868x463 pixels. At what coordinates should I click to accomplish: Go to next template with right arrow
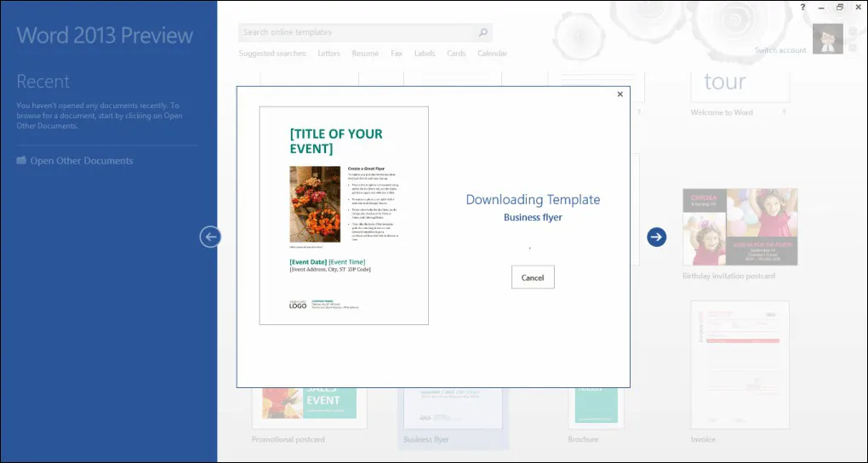pos(656,237)
